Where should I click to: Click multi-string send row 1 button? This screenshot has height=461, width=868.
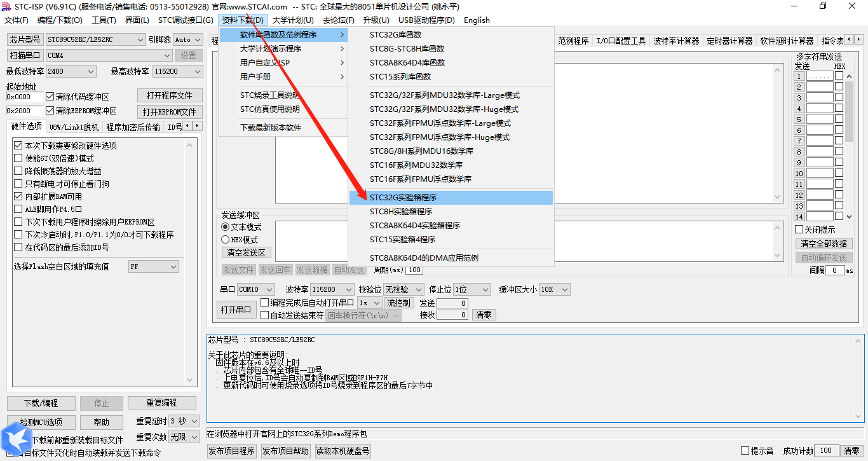pyautogui.click(x=799, y=76)
